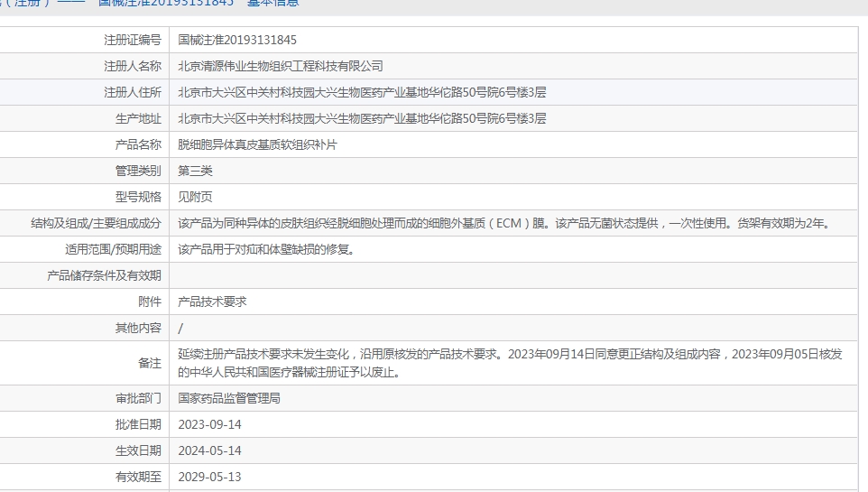Select the 见附页 specification value

pos(195,197)
